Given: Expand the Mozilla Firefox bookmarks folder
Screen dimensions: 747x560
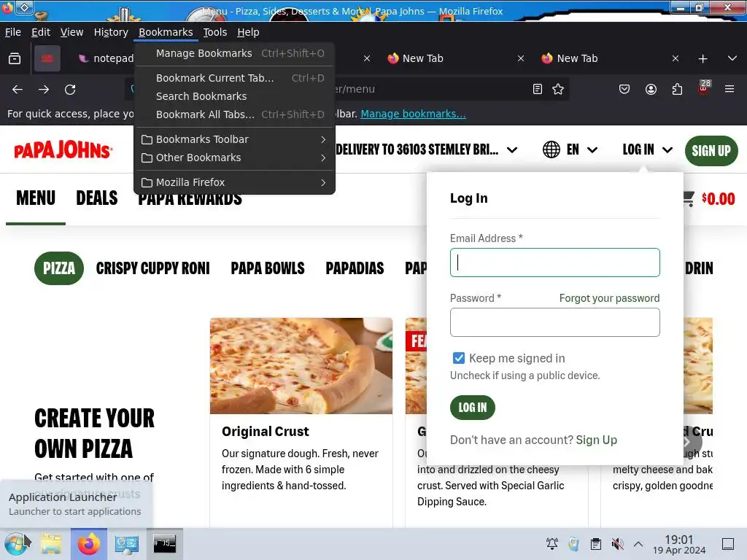Looking at the screenshot, I should click(234, 182).
